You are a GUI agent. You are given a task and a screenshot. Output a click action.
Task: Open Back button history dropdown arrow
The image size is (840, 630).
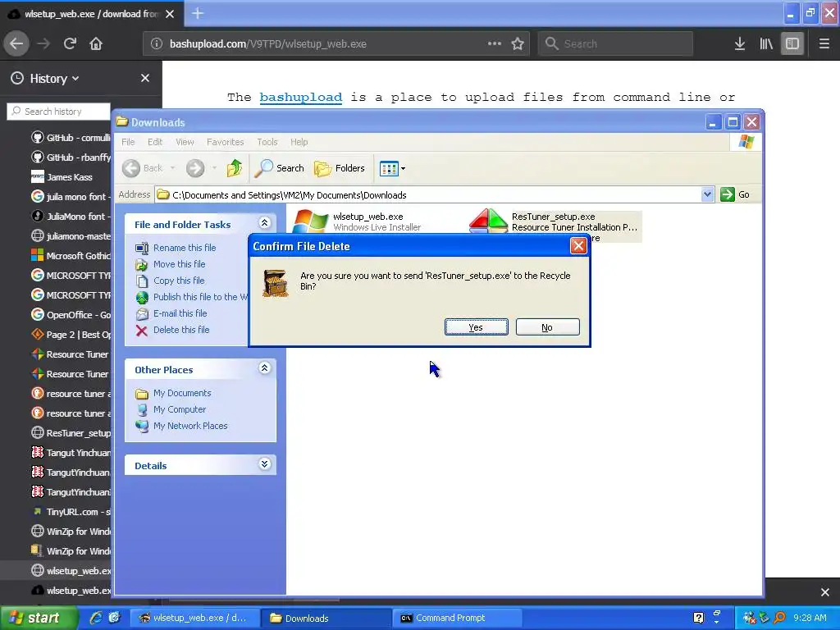[172, 168]
